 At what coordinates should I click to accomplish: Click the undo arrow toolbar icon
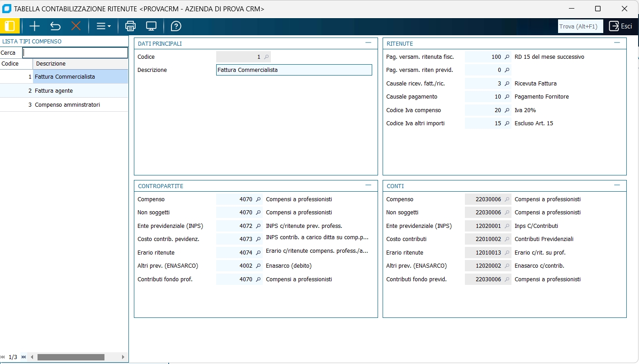point(55,26)
